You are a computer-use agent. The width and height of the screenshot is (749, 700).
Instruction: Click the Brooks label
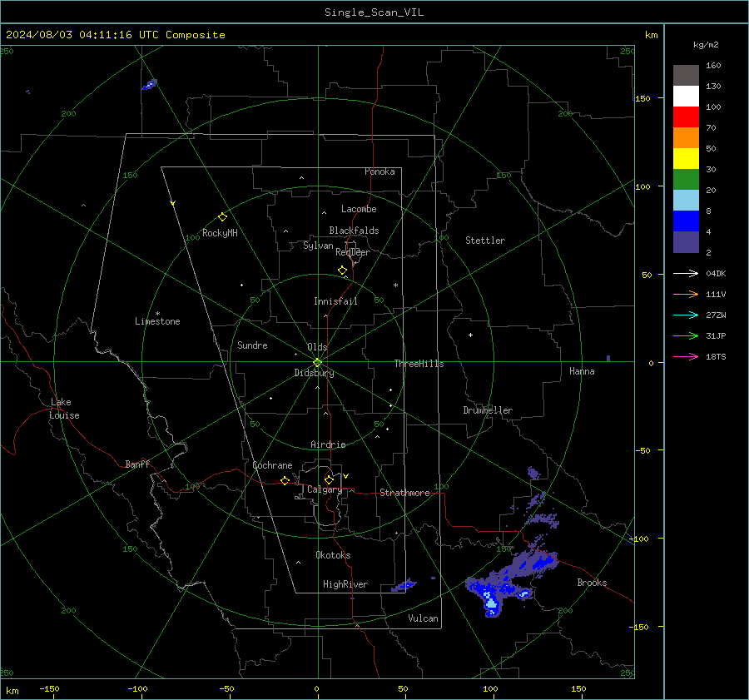592,583
